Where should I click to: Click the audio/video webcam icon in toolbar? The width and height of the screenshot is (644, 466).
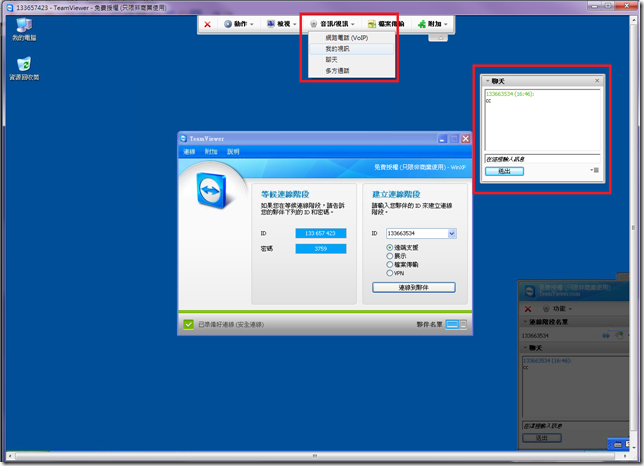[314, 24]
